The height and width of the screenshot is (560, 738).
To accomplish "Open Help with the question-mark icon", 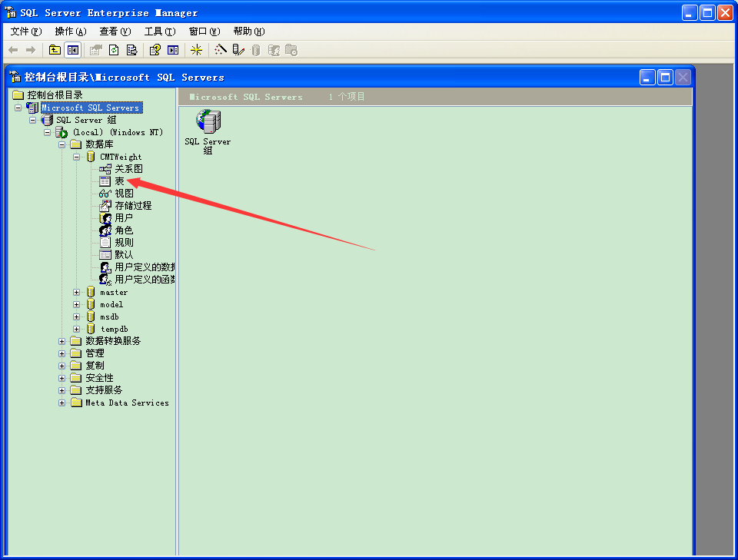I will (155, 50).
